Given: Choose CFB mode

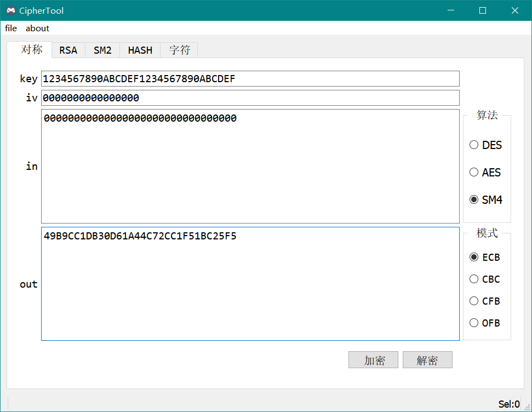Looking at the screenshot, I should pos(485,301).
